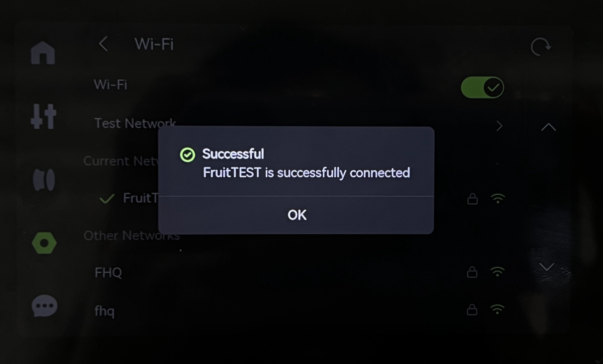Click the signal icon on the fhq row

tap(497, 309)
